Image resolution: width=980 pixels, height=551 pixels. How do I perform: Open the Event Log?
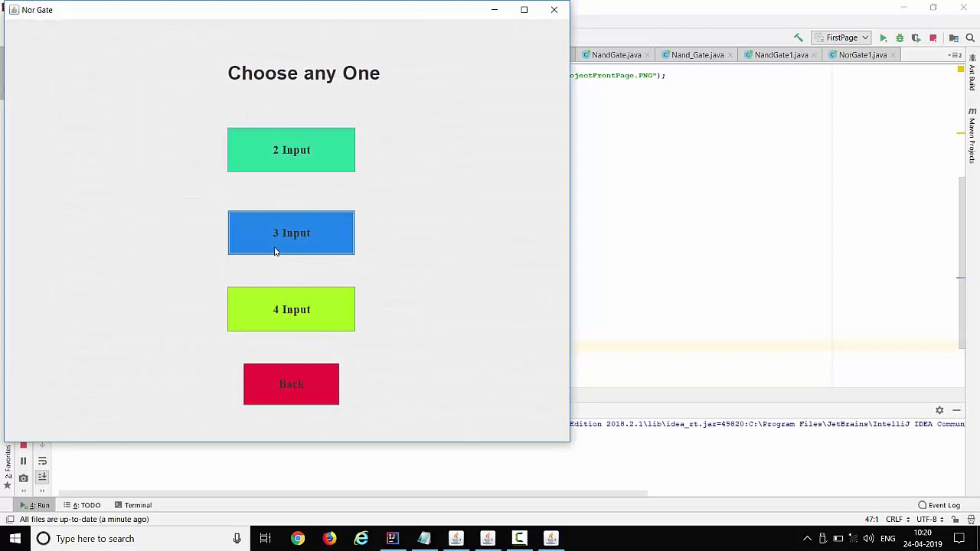(939, 505)
